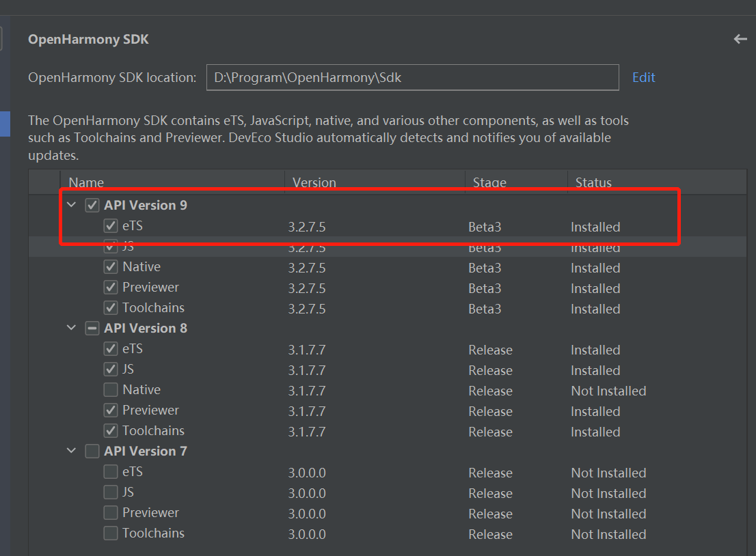756x556 pixels.
Task: Click the back arrow icon at top right
Action: pyautogui.click(x=740, y=39)
